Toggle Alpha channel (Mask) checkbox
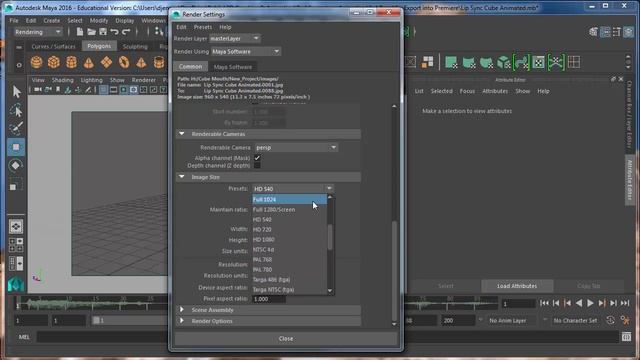640x360 pixels. coord(257,158)
